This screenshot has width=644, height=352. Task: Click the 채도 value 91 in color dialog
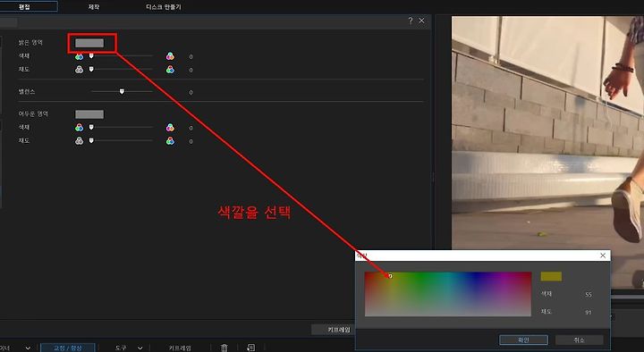(589, 313)
